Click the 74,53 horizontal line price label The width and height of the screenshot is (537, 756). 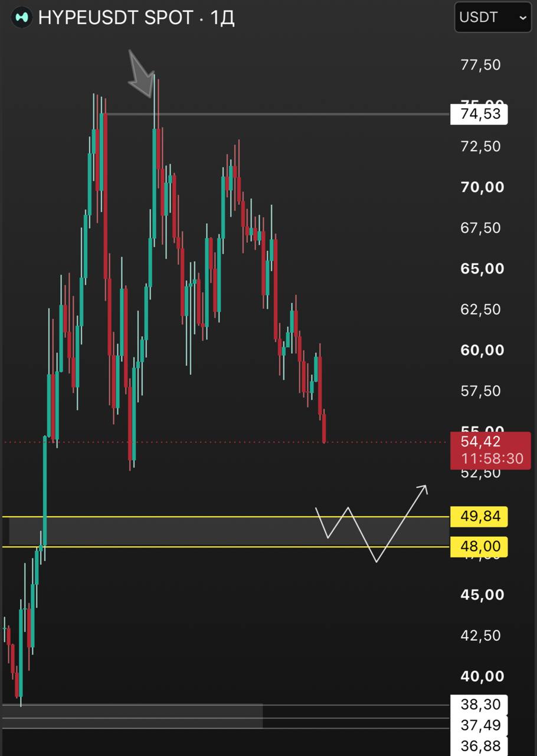tap(479, 114)
